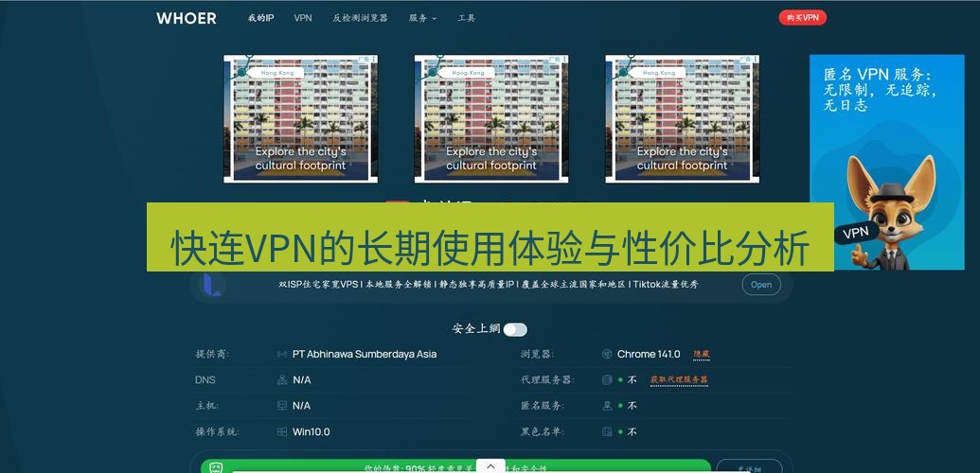Click the 隐藏 link next to Chrome 141.0
The image size is (980, 473).
(x=702, y=355)
